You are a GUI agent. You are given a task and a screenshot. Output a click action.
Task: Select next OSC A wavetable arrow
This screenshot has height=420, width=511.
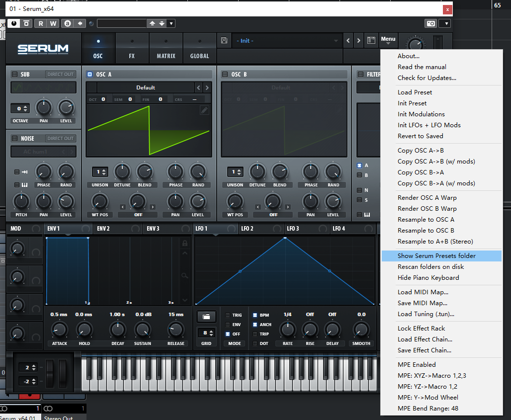207,87
